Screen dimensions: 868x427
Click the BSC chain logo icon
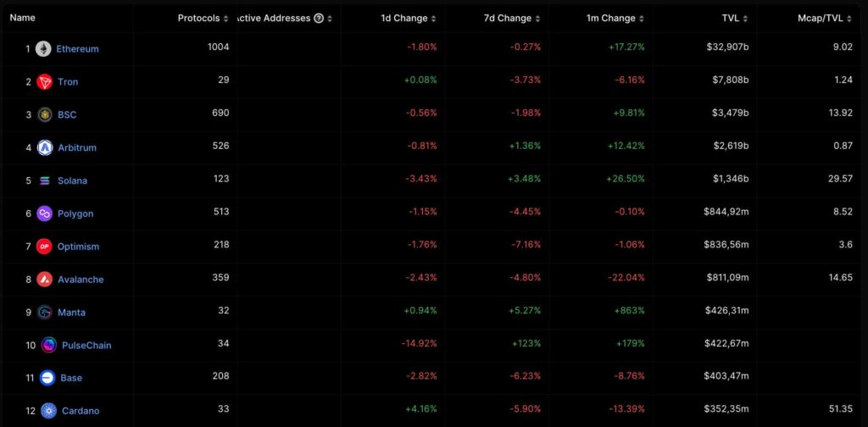(x=45, y=114)
